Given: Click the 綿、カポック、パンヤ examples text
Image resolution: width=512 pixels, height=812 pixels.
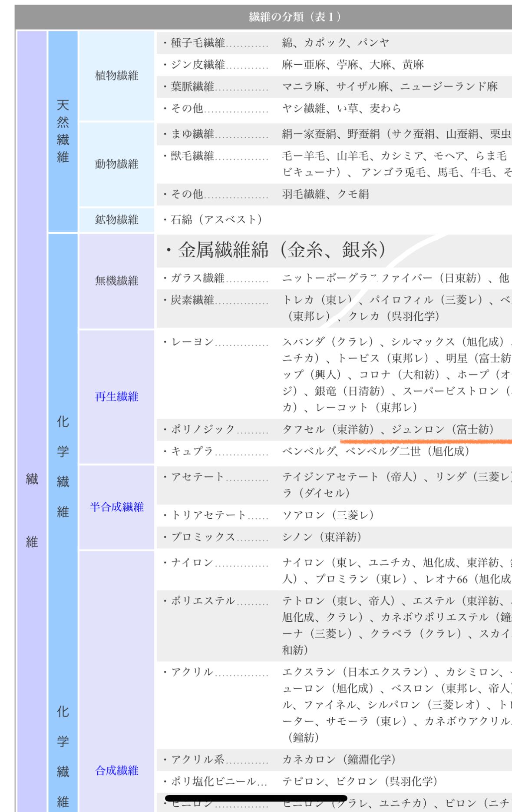Looking at the screenshot, I should click(336, 43).
